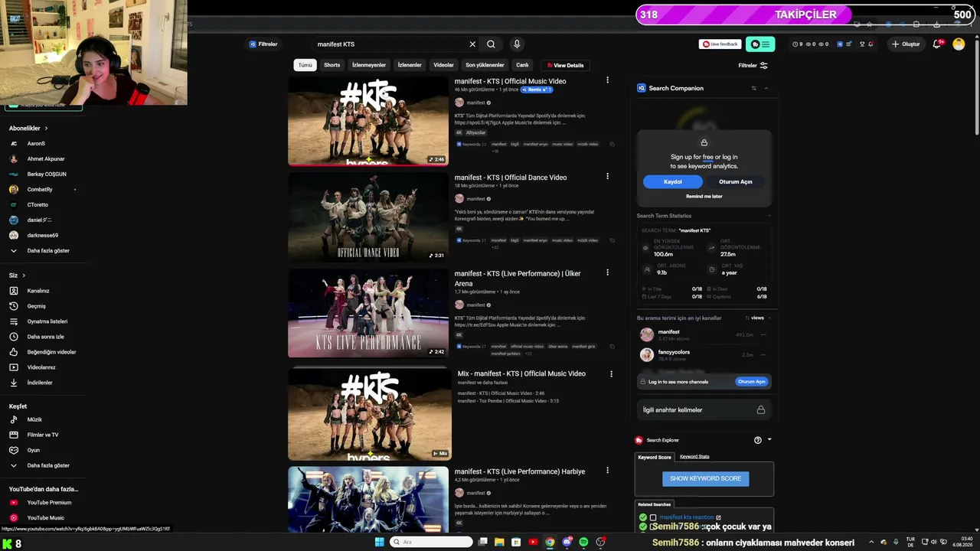Click the Oluştur create button
The image size is (980, 551).
pos(906,44)
